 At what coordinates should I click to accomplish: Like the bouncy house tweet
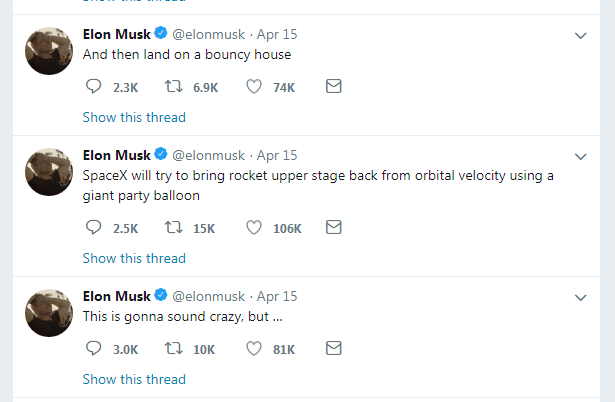click(x=254, y=87)
